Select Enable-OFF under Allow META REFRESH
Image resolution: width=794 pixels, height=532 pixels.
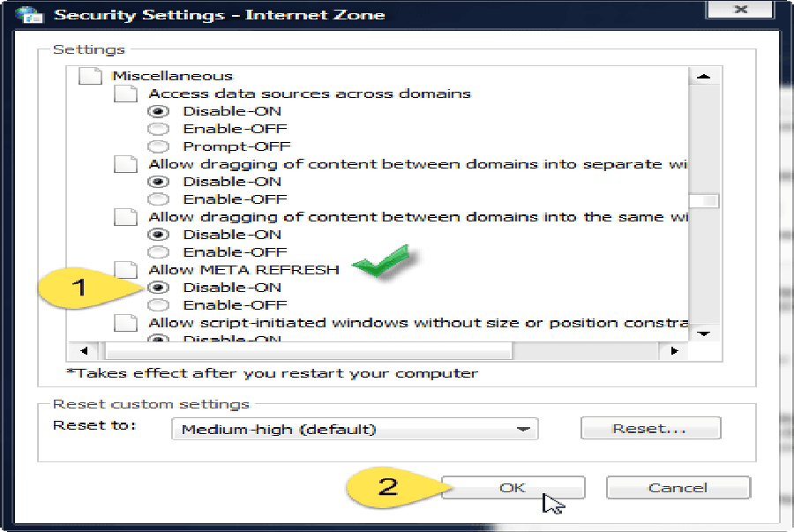pyautogui.click(x=159, y=305)
